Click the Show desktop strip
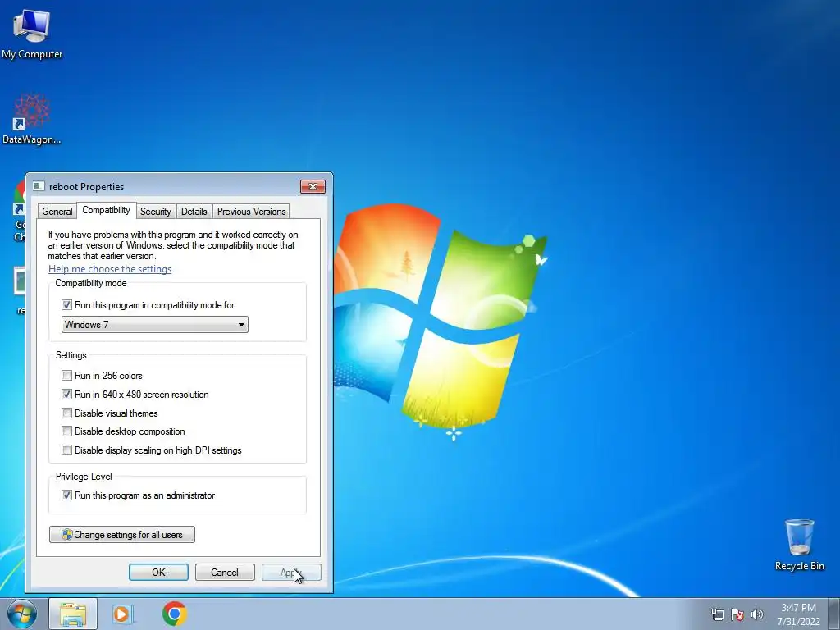 click(834, 614)
